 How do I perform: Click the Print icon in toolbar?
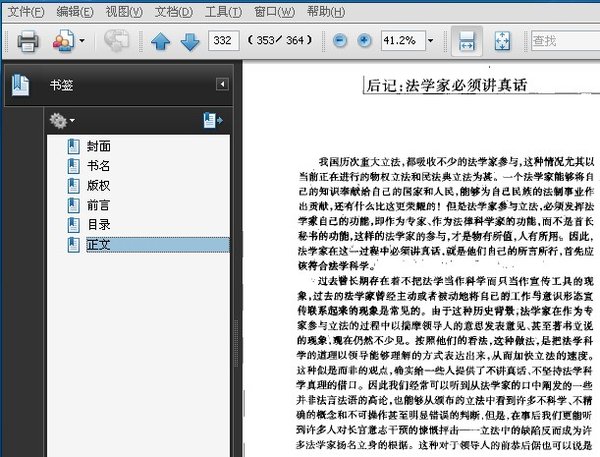point(27,41)
